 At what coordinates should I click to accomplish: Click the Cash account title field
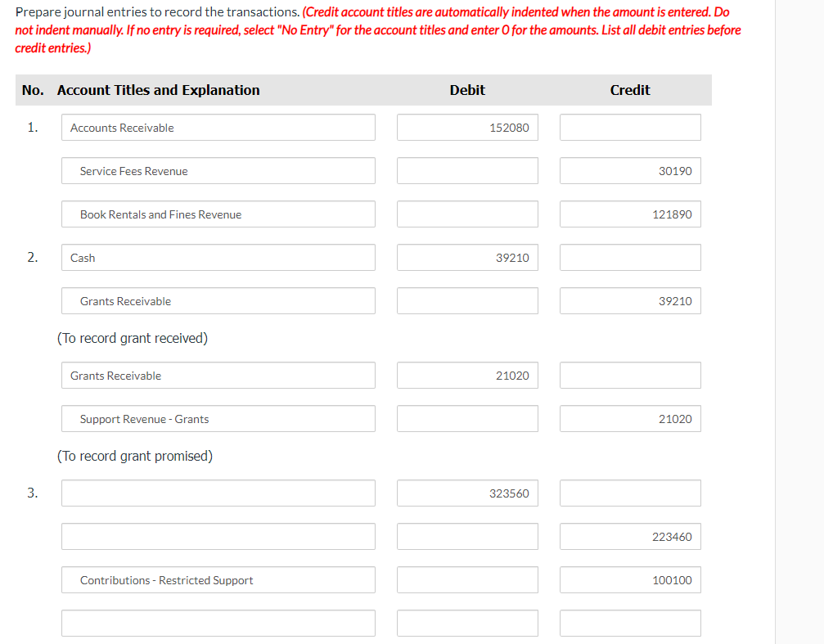pyautogui.click(x=218, y=257)
